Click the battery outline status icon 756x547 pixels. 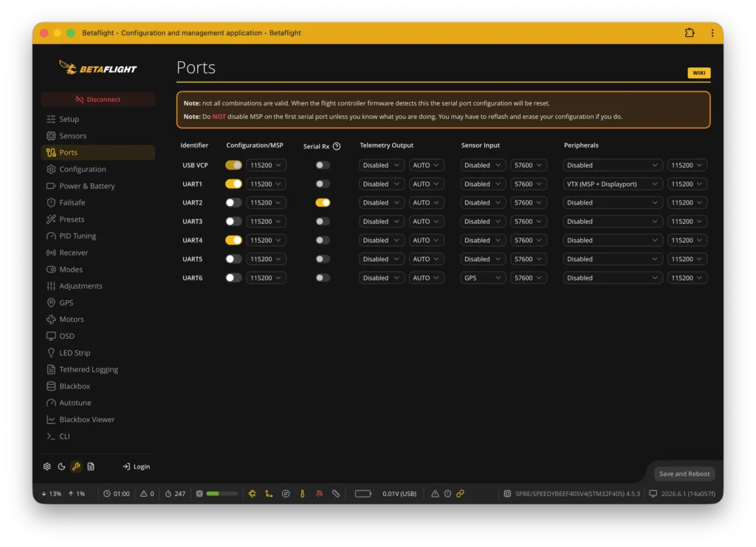[363, 494]
